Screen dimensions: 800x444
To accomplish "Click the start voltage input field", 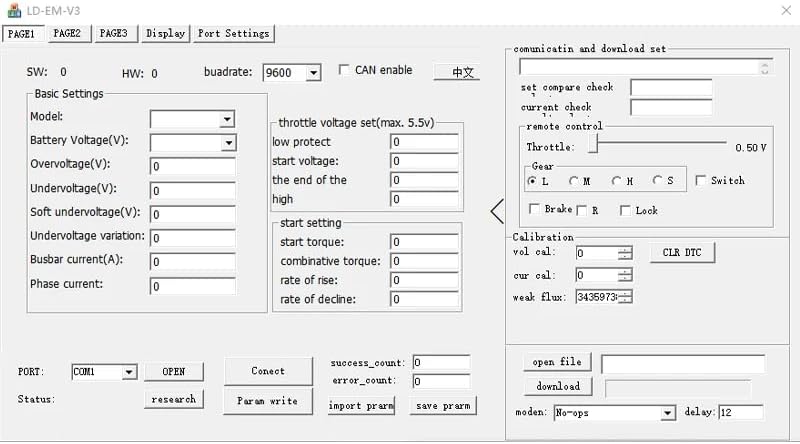I will [x=424, y=161].
